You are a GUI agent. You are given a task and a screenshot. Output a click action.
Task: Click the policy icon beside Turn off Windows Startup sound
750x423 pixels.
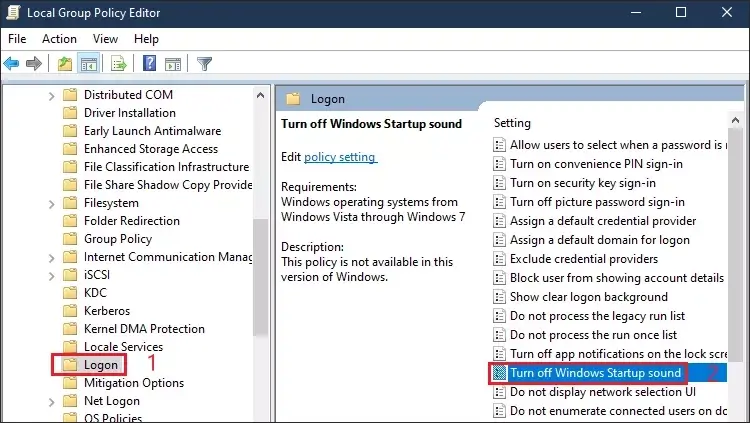499,373
